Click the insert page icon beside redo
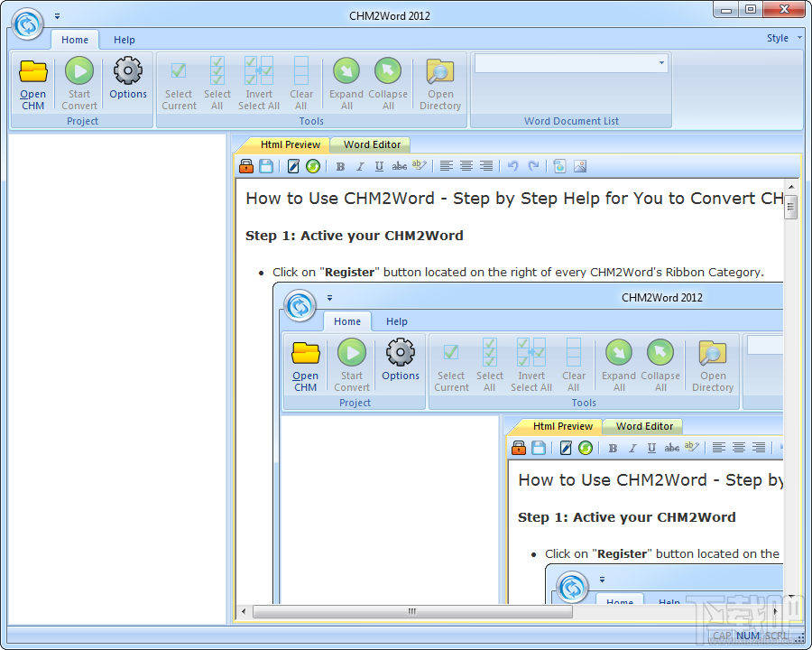The width and height of the screenshot is (812, 650). click(559, 166)
